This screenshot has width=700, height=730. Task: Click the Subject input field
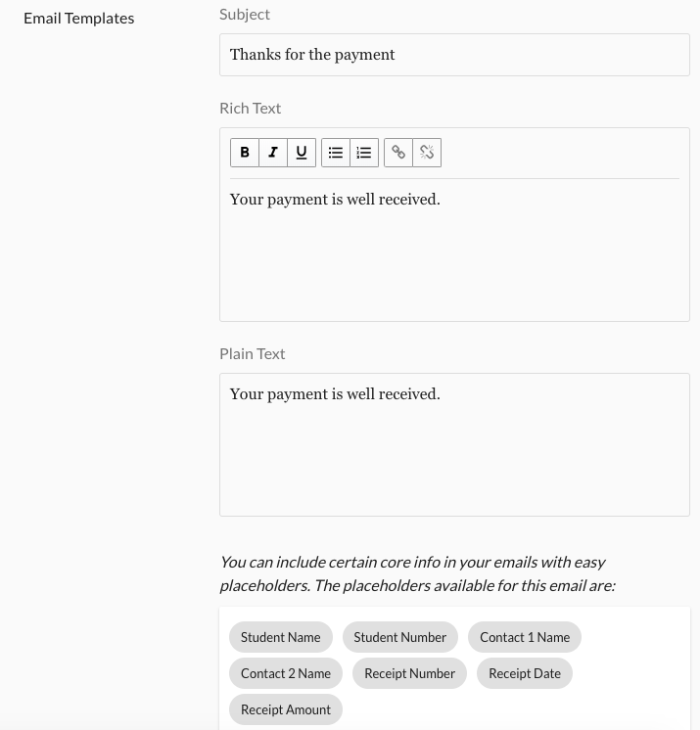pyautogui.click(x=454, y=55)
